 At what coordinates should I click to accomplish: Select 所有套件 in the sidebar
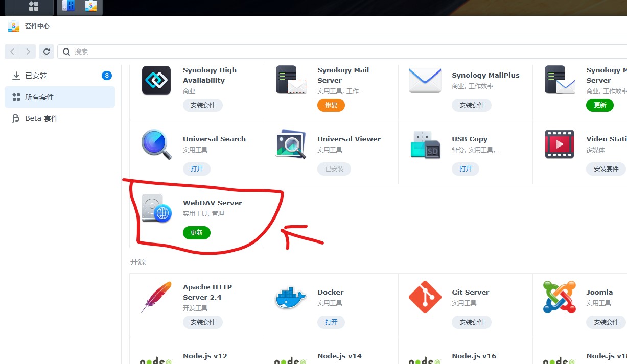tap(60, 97)
